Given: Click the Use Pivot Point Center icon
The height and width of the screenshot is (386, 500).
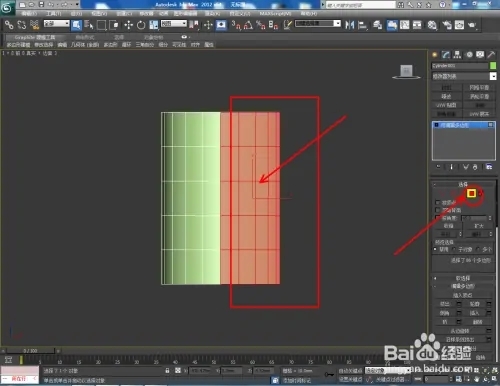Looking at the screenshot, I should click(194, 25).
